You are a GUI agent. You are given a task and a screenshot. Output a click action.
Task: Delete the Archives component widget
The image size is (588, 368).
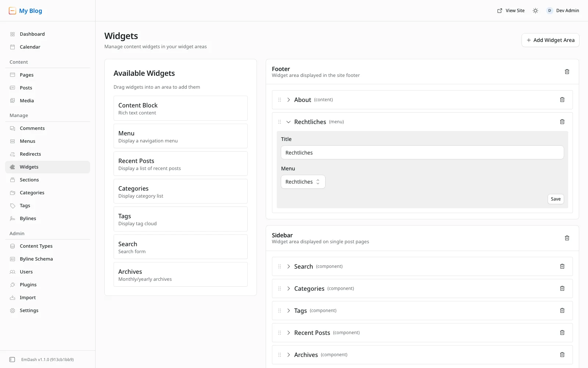562,355
